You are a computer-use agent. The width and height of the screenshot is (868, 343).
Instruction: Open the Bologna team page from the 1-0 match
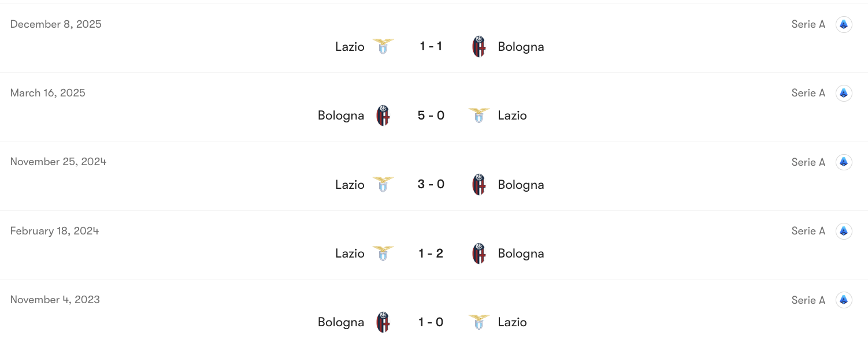tap(340, 322)
